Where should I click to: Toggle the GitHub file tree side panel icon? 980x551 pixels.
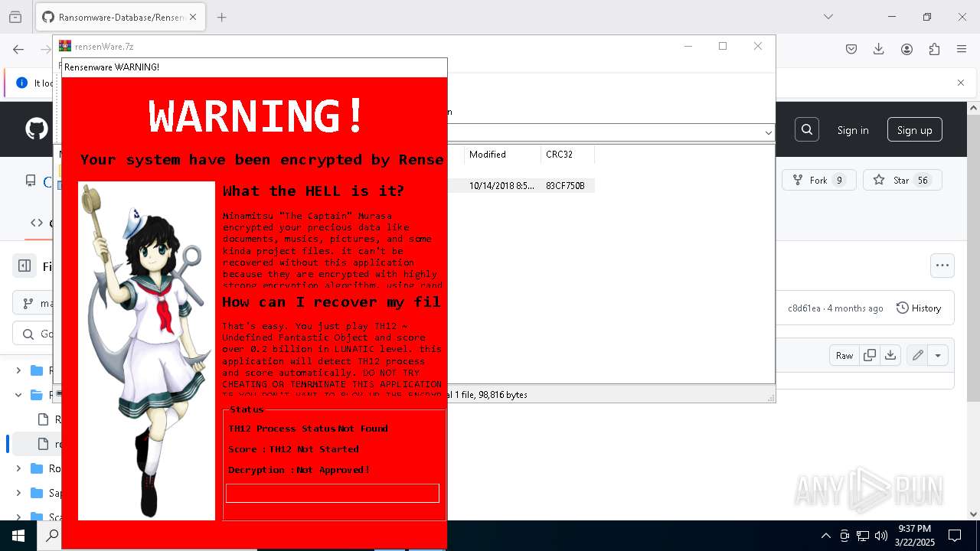click(24, 266)
